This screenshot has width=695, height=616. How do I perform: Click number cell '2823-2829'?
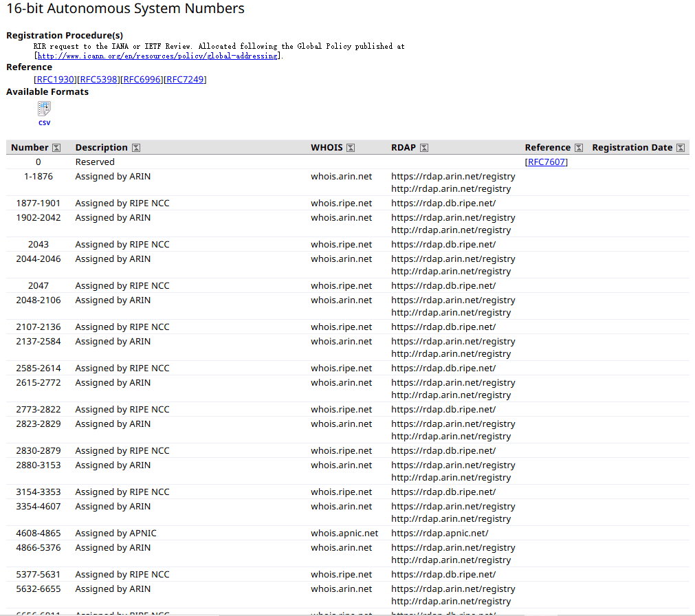(x=38, y=423)
